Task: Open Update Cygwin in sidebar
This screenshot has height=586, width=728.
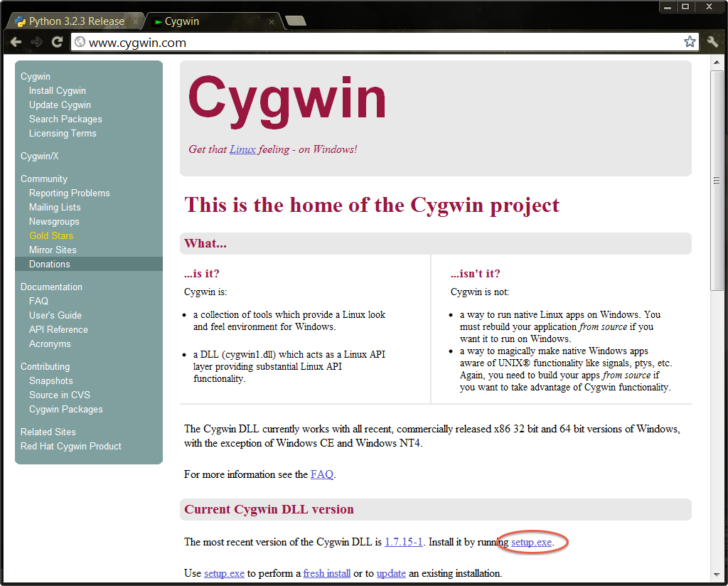Action: click(x=60, y=105)
